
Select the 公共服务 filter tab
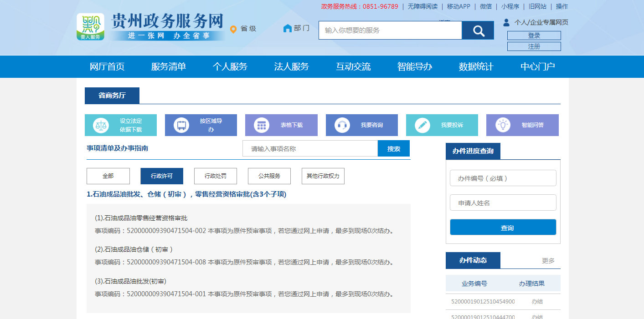[x=269, y=176]
